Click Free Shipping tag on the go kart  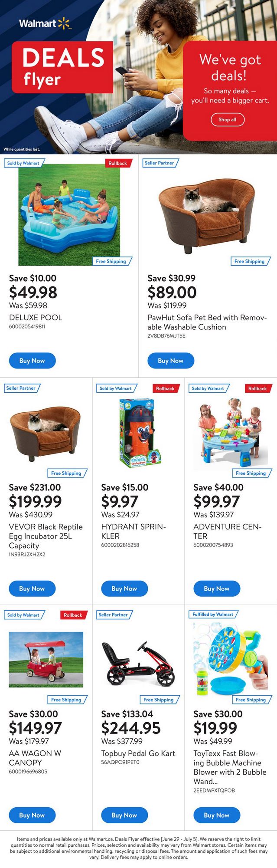tap(159, 700)
